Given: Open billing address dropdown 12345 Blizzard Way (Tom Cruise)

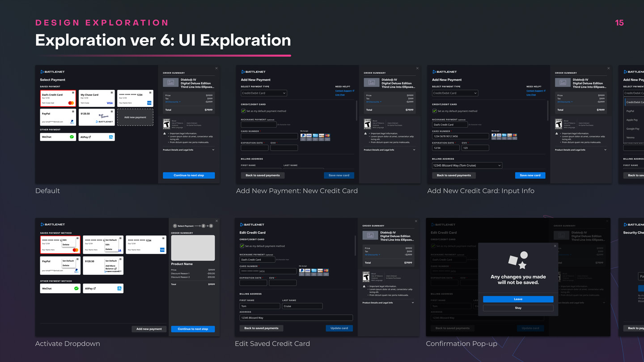Looking at the screenshot, I should tap(467, 165).
